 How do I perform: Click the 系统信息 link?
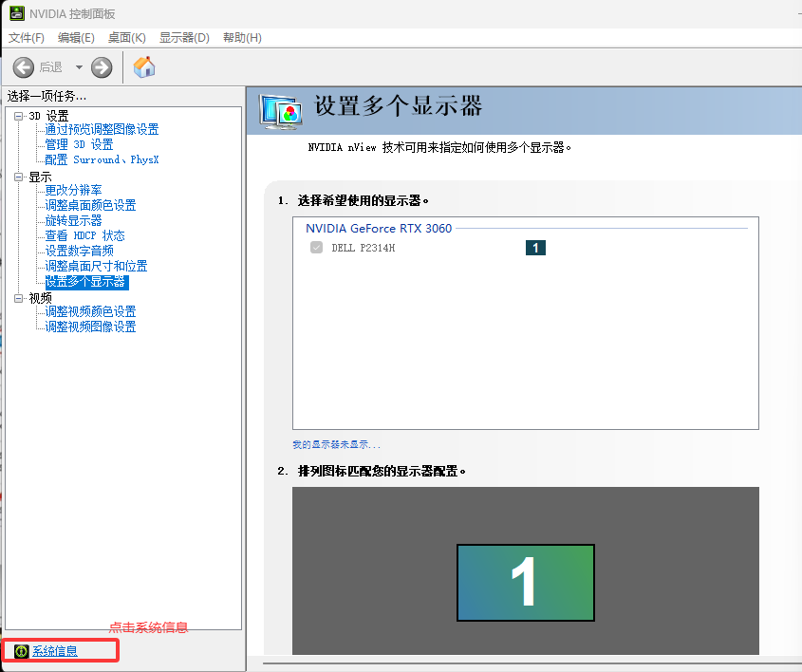(x=55, y=651)
